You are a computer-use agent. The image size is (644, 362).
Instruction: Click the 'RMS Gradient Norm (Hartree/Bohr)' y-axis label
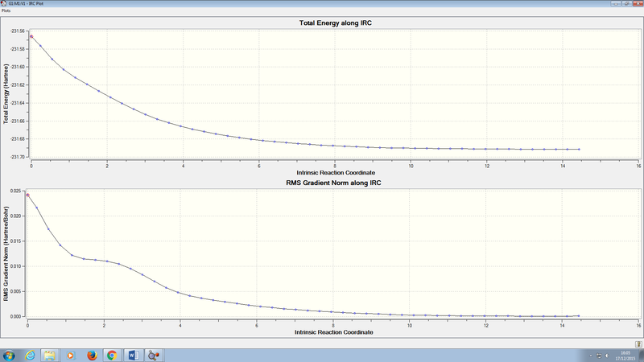click(x=6, y=253)
